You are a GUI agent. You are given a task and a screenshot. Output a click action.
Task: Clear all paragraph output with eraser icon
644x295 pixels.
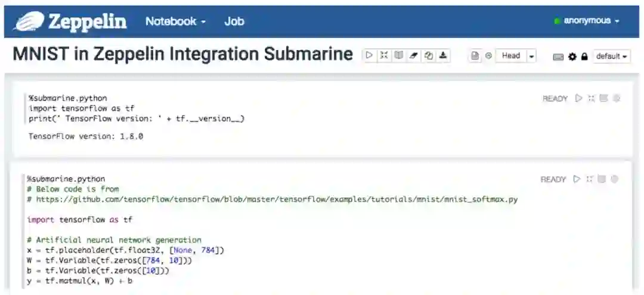[x=413, y=55]
